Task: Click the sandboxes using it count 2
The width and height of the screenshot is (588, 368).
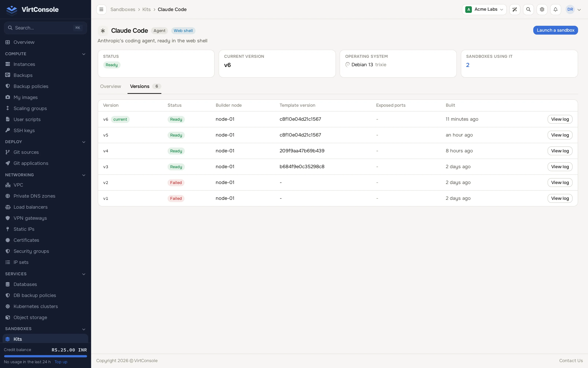Action: pos(468,65)
